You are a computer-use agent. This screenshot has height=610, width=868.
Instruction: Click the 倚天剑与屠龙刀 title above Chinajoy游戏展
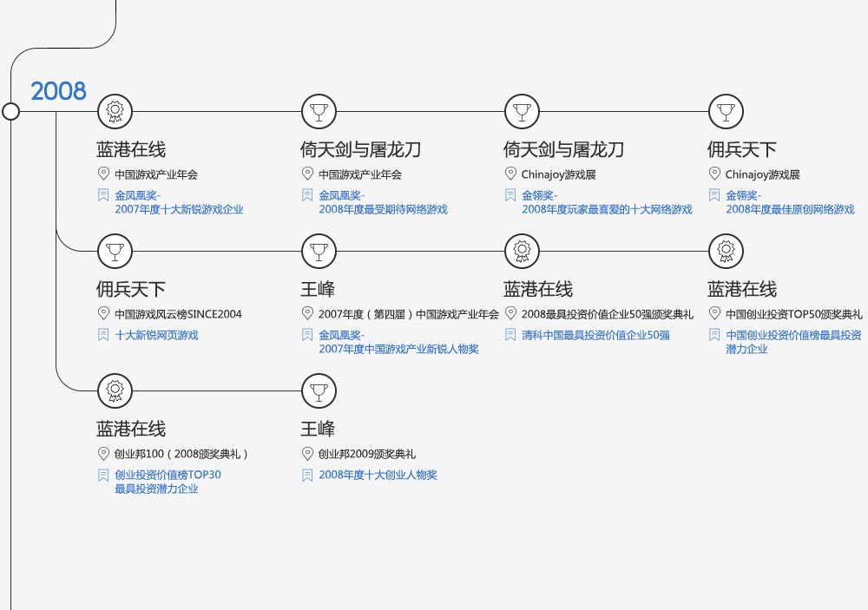(x=564, y=149)
